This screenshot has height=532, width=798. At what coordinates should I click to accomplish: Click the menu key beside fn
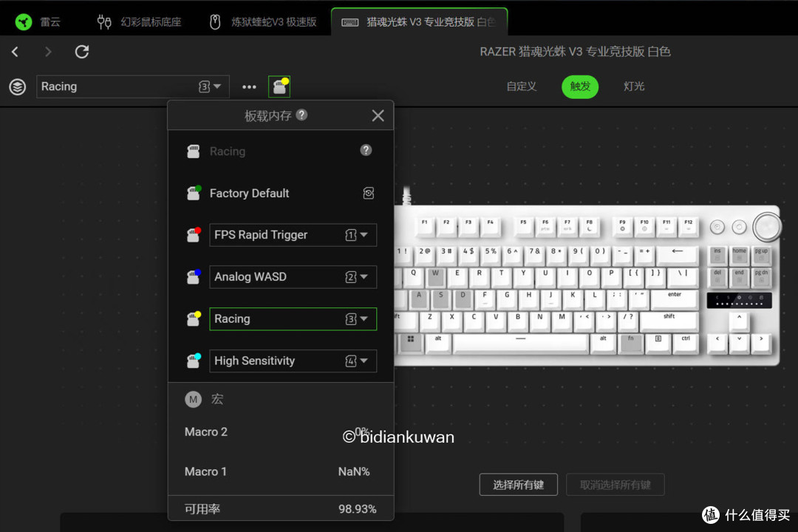(658, 343)
